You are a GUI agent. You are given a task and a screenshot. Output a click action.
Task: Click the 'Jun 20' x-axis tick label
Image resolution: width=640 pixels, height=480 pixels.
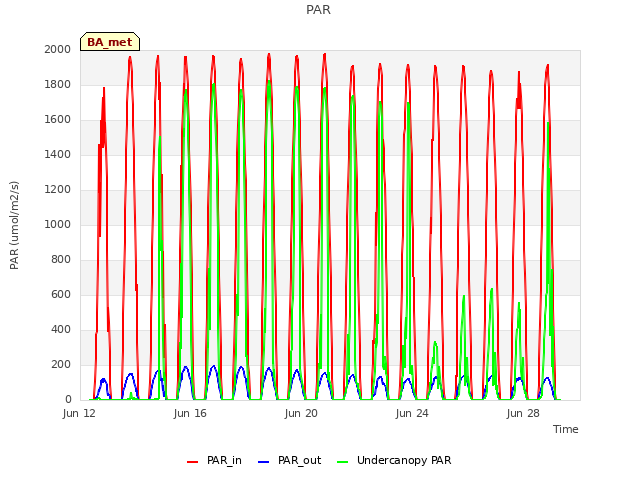click(x=301, y=413)
